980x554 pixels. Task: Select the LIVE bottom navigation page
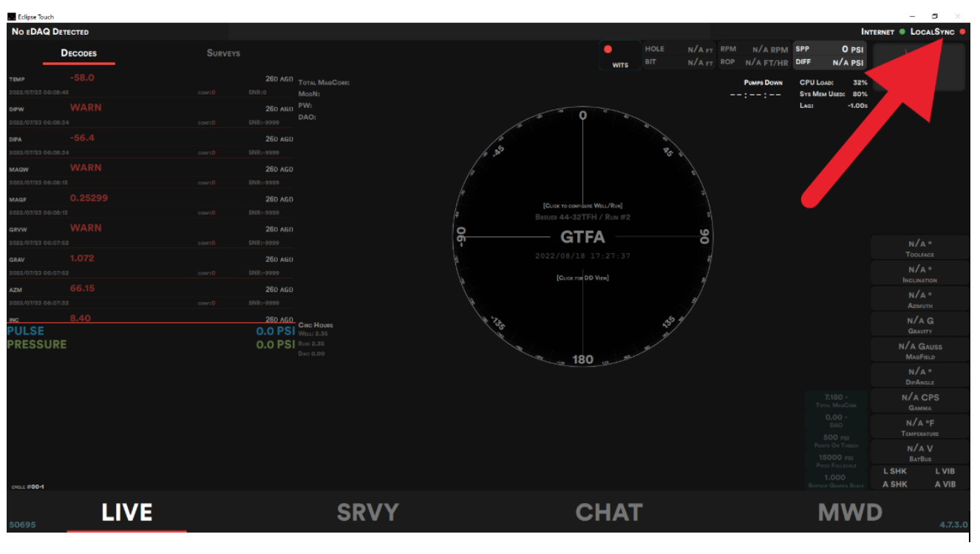pos(126,513)
